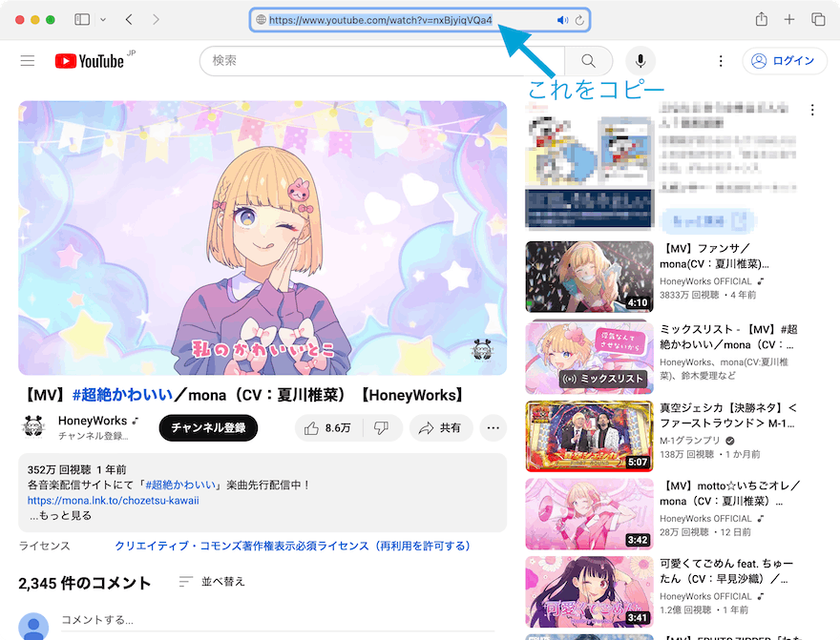
Task: Go back with the browser back arrow
Action: click(x=129, y=20)
